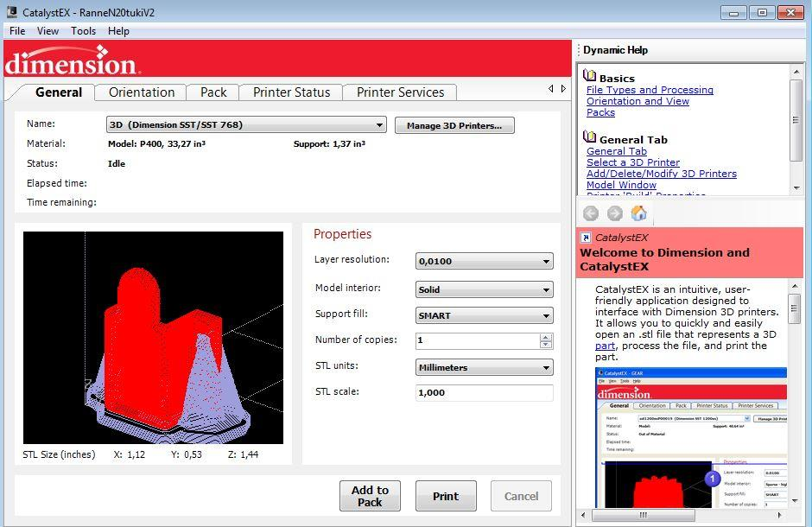Click the help content horizontal scrollbar thumb
Screen dimensions: 812x527
tap(644, 515)
